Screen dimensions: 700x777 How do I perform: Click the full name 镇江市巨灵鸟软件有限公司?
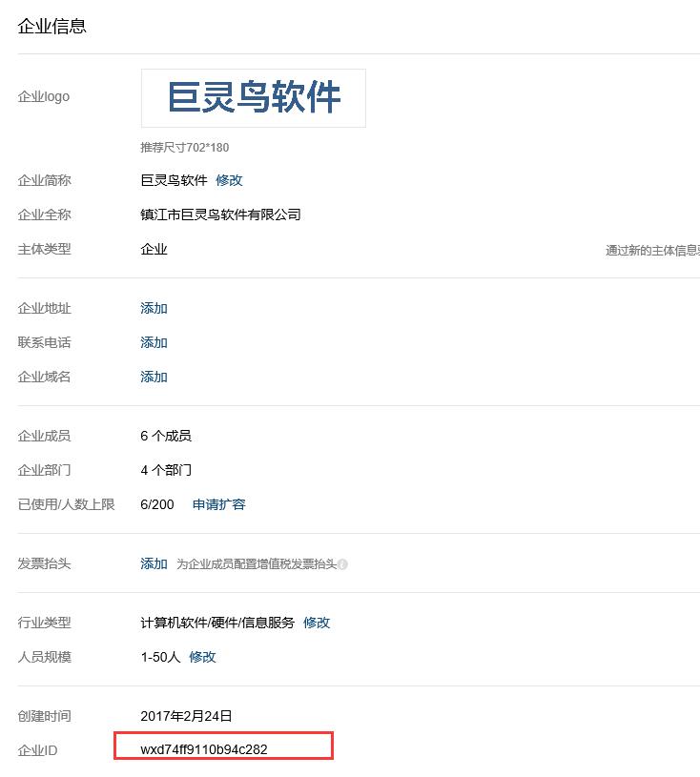coord(220,215)
